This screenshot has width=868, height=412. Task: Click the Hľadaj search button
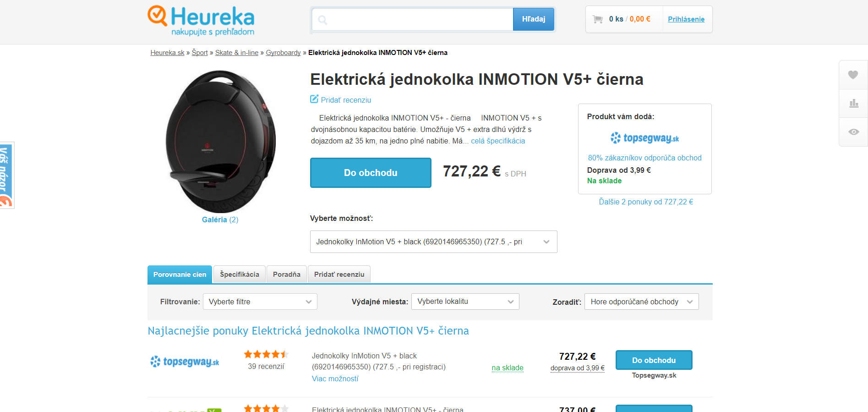coord(534,19)
